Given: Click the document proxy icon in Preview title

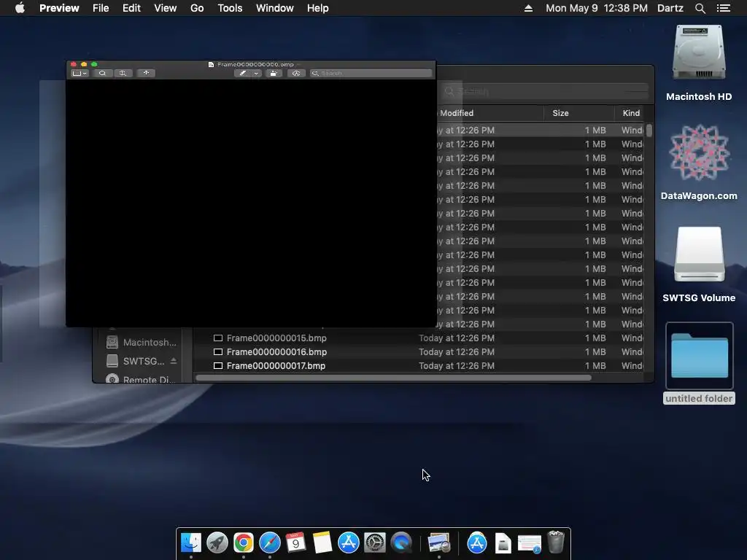Looking at the screenshot, I should click(x=211, y=64).
